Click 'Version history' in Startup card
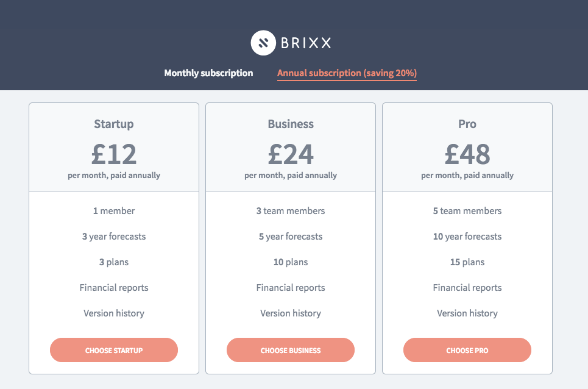 coord(114,313)
